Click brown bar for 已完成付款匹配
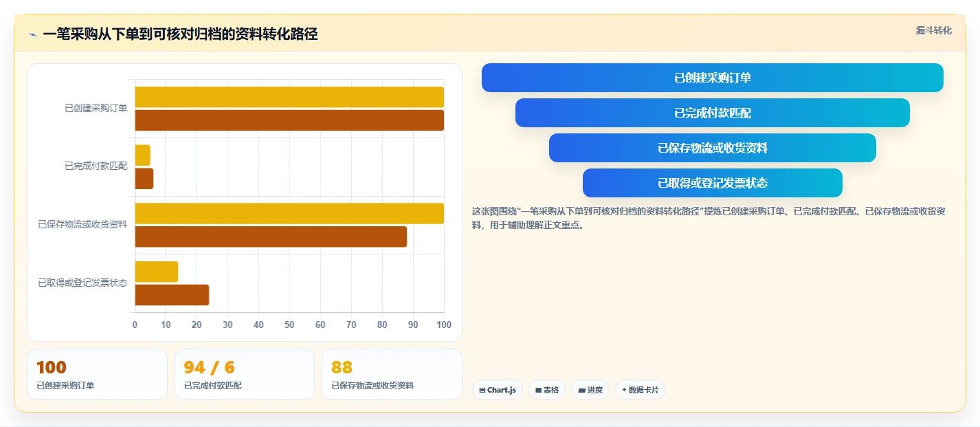This screenshot has height=427, width=980. click(144, 179)
